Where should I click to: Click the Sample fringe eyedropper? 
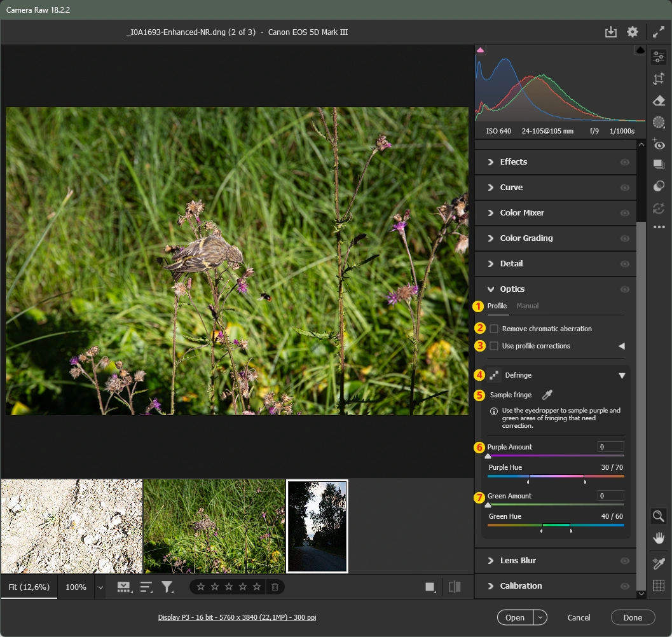[x=547, y=395]
